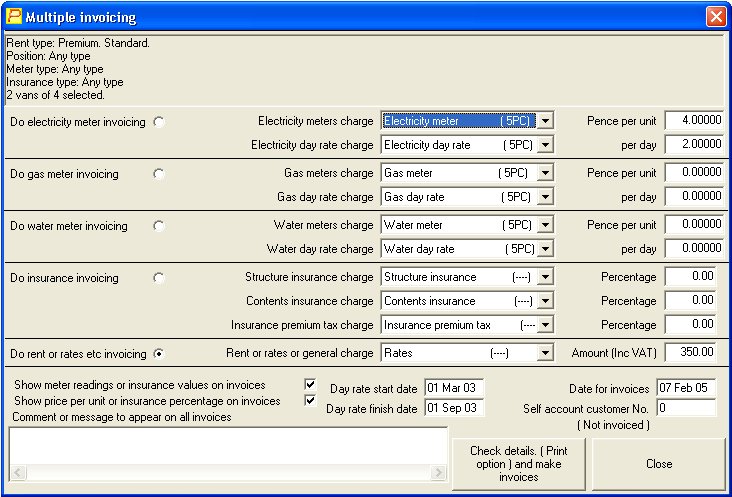Click the comment box right scroll arrow
Screen dimensions: 732x497
pos(438,472)
